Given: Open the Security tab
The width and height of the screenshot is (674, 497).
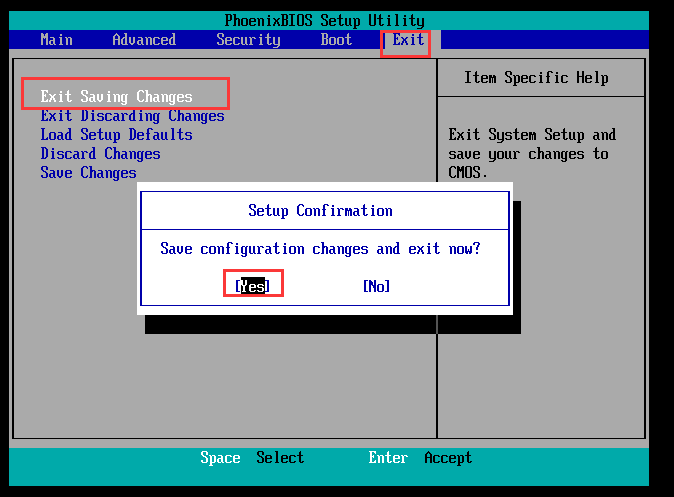Looking at the screenshot, I should 248,40.
